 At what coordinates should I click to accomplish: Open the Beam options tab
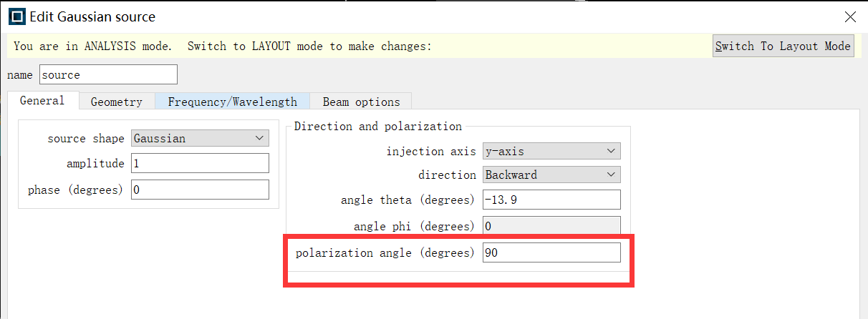pos(361,102)
